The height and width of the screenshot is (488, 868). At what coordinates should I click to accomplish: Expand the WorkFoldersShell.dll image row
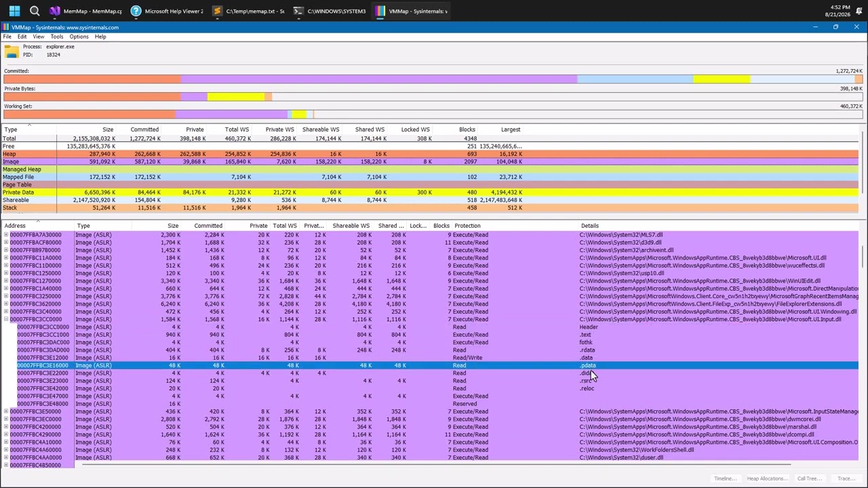[x=6, y=450]
